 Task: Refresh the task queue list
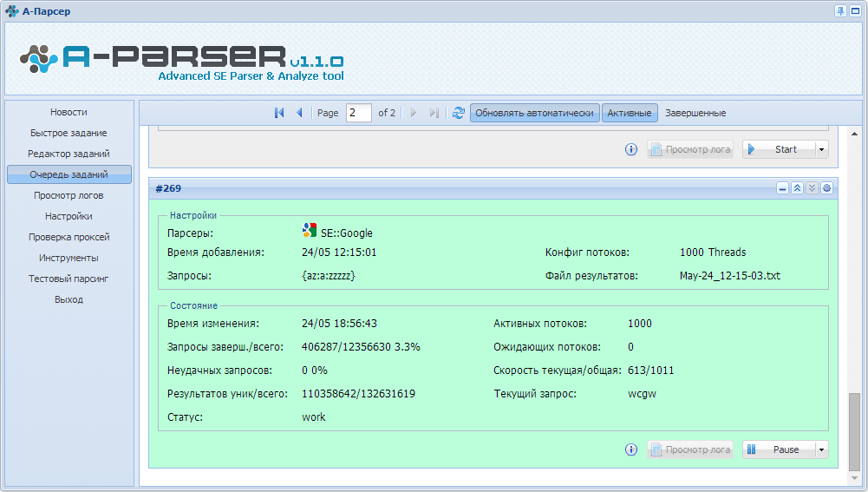(x=459, y=113)
